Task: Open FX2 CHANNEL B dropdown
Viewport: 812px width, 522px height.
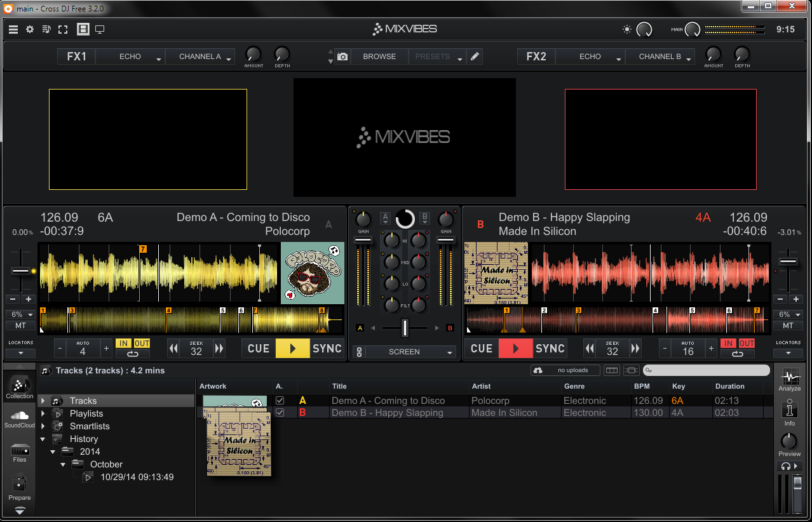Action: click(660, 57)
